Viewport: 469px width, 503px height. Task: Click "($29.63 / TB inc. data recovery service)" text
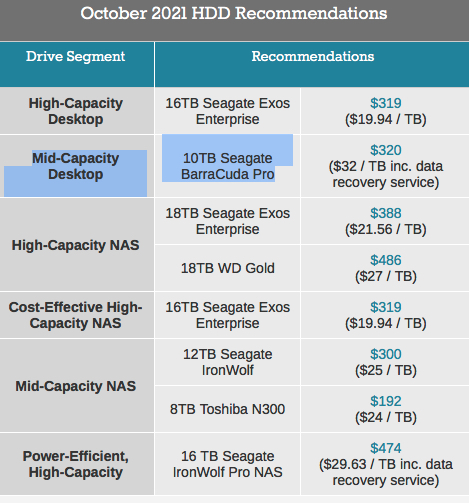click(386, 472)
